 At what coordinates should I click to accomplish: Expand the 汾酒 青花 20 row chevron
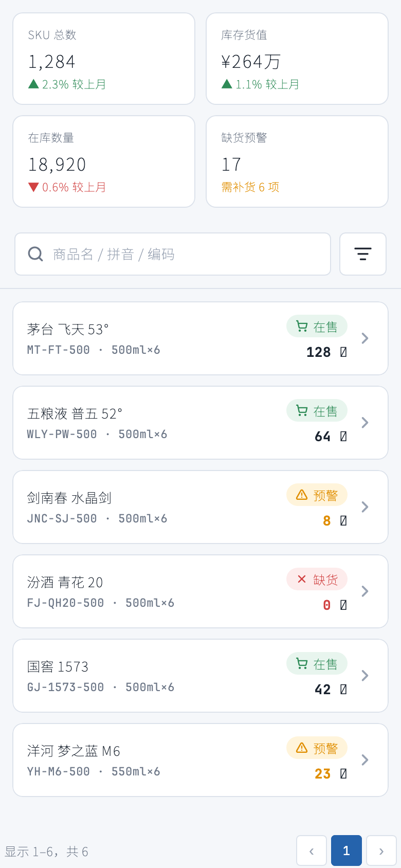(365, 591)
